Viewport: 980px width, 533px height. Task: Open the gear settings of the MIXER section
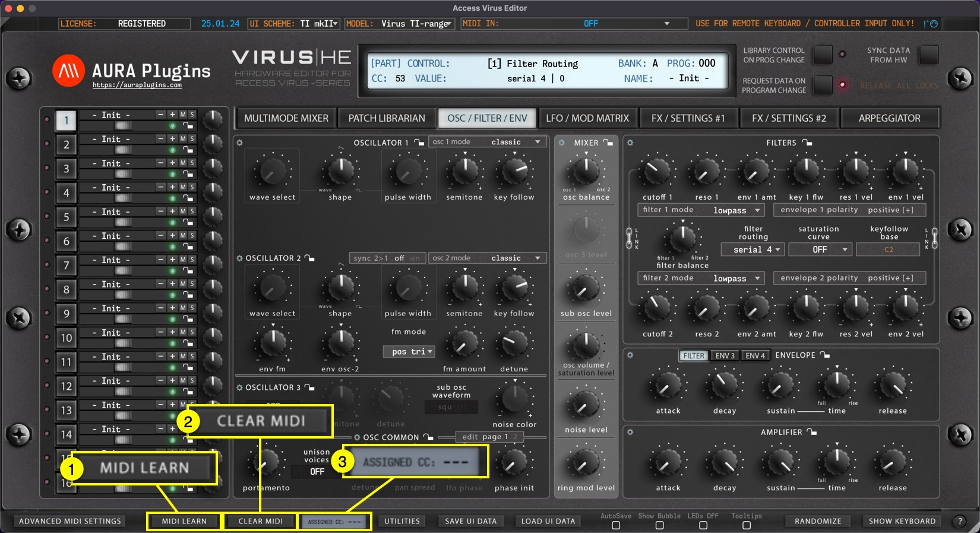[561, 143]
